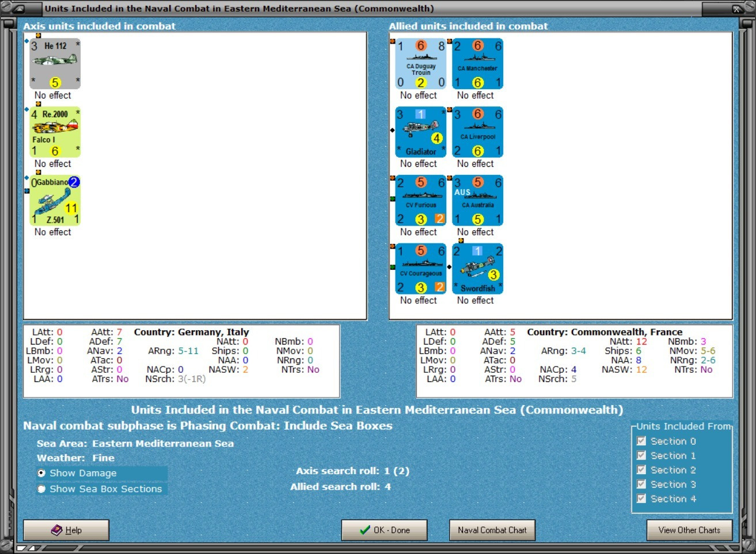Toggle the Section 2 checkbox
Image resolution: width=756 pixels, height=554 pixels.
pyautogui.click(x=641, y=470)
